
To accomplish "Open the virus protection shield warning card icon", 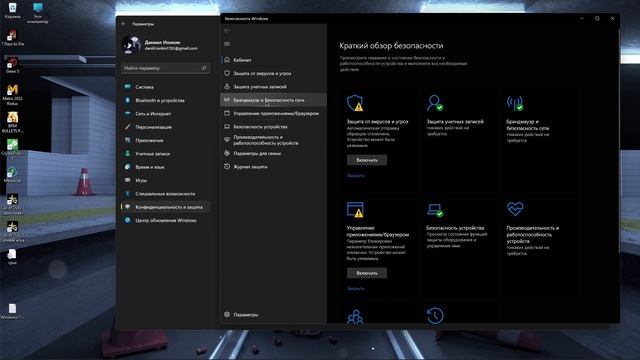I will pyautogui.click(x=355, y=103).
